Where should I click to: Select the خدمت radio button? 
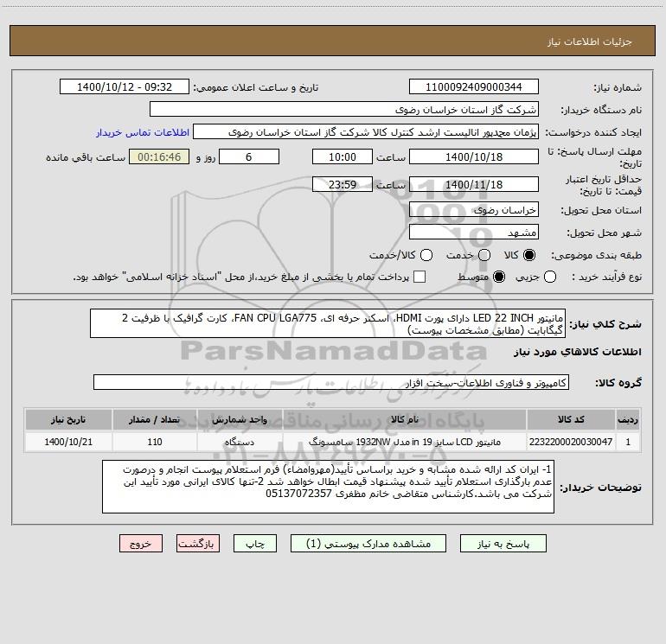click(484, 255)
